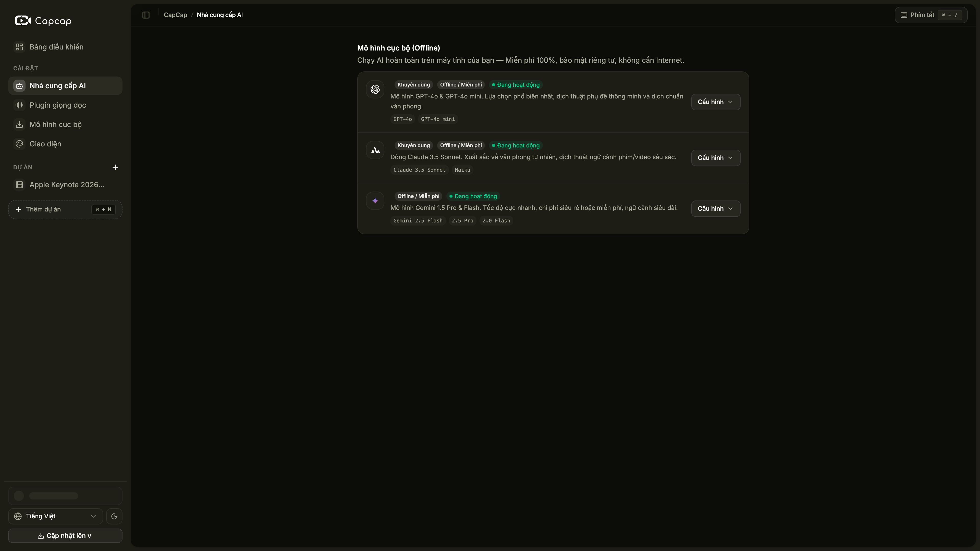The width and height of the screenshot is (980, 551).
Task: Expand Cấu hình for Gemini provider
Action: click(715, 208)
